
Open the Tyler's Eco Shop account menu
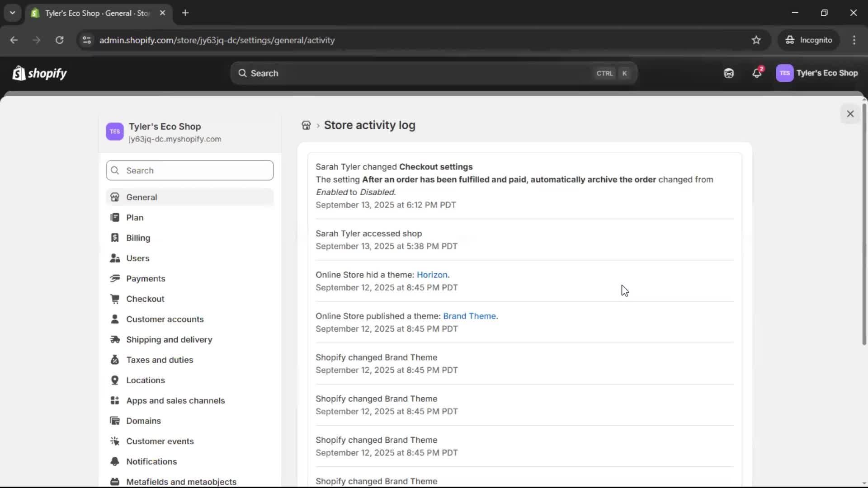(x=828, y=73)
